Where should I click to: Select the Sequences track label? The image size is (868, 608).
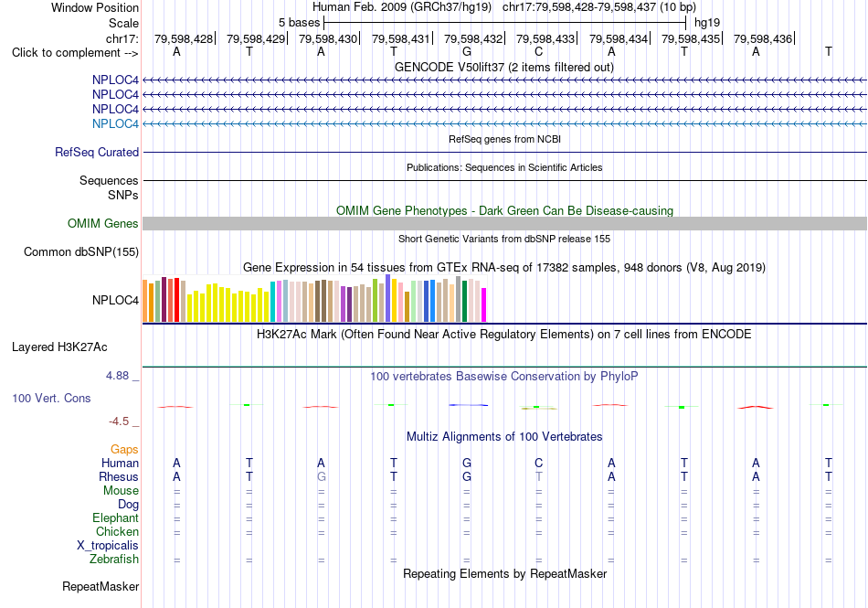pyautogui.click(x=109, y=180)
